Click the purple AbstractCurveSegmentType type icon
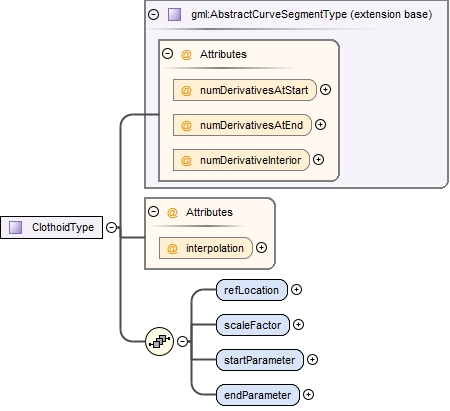Screen dimensions: 450x411 [174, 15]
